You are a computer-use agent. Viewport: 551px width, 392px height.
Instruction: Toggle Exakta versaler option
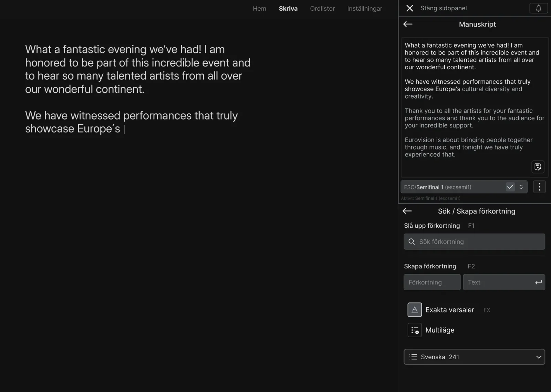415,310
